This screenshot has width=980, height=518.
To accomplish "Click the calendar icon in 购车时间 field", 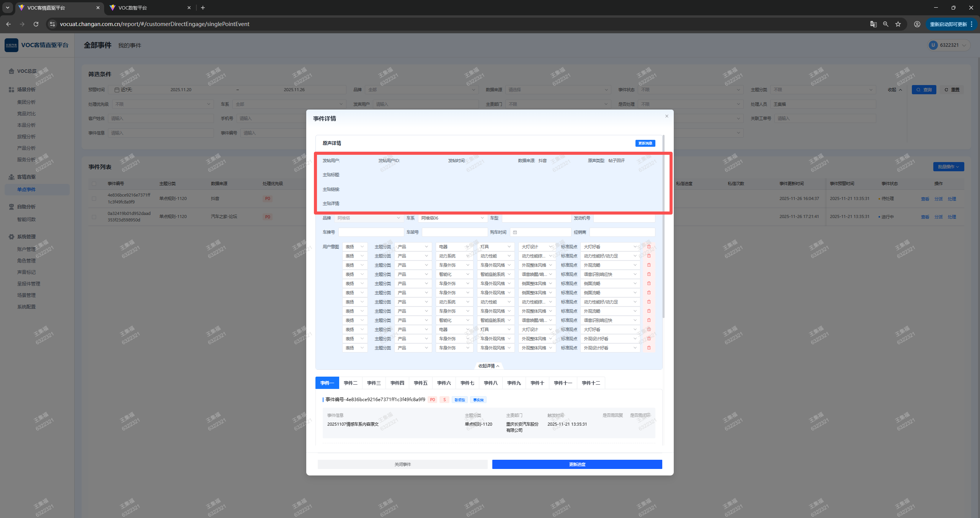I will (x=515, y=232).
